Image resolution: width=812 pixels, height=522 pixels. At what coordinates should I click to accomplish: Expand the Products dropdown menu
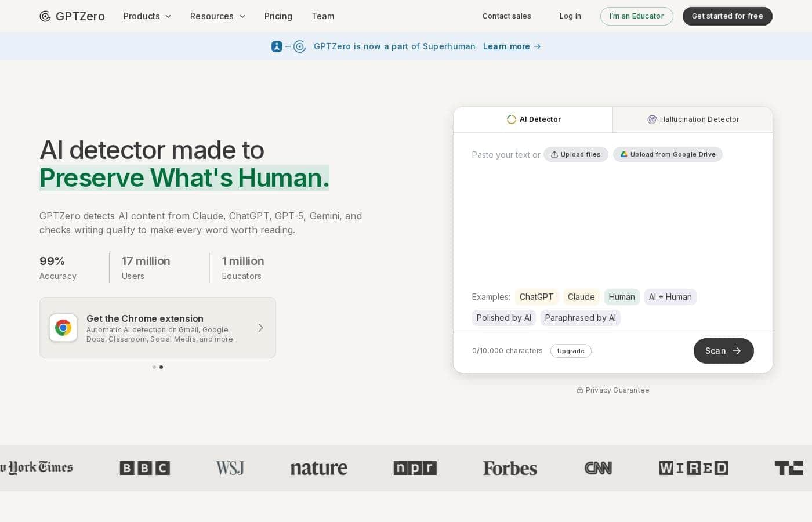pyautogui.click(x=147, y=16)
